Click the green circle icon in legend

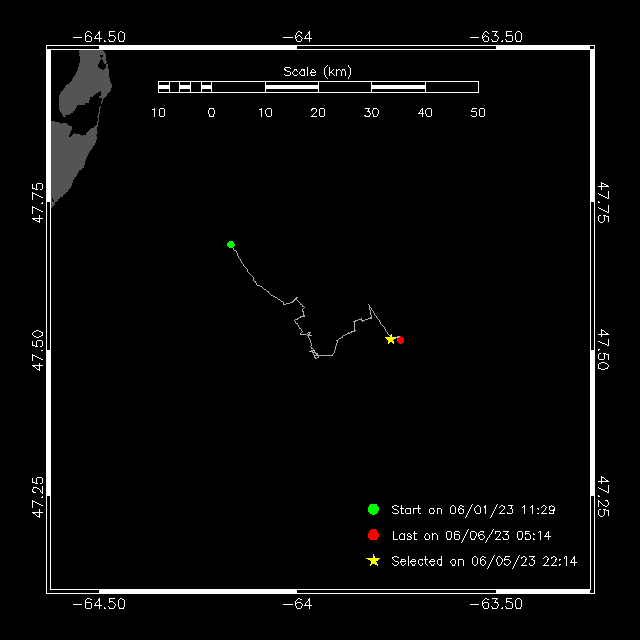(373, 509)
